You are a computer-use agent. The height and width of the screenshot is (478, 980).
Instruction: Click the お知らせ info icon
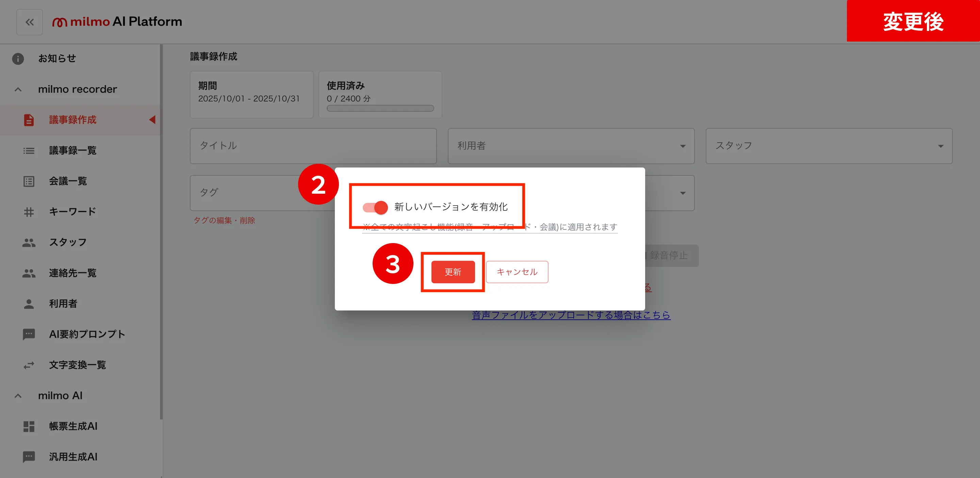pos(18,59)
